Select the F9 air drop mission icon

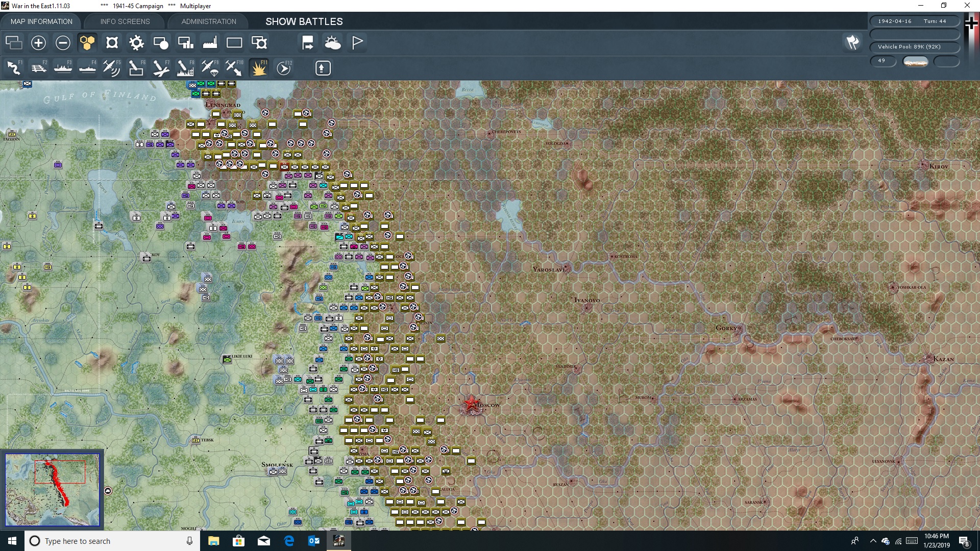[x=209, y=67]
